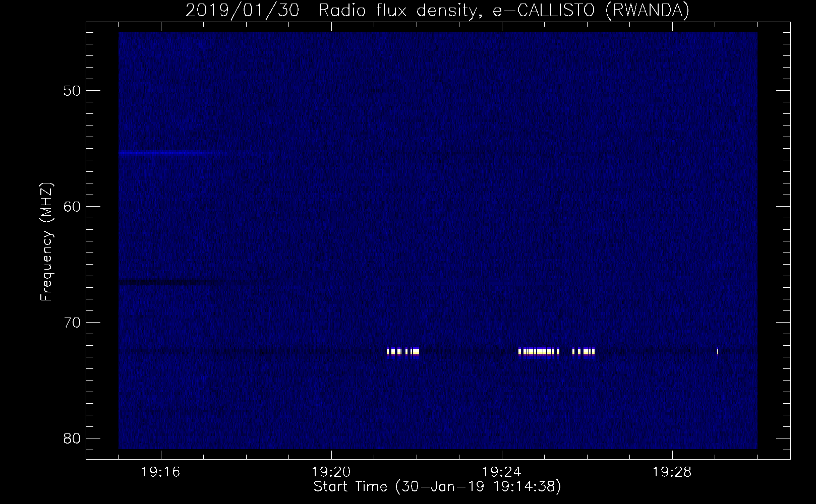Click the faint blue line near 55 MHz

(170, 152)
